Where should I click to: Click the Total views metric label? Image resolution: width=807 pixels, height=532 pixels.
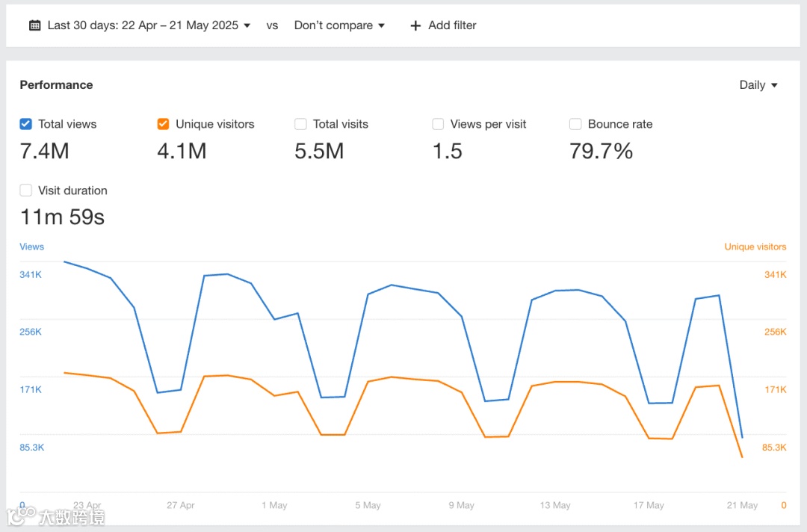pos(67,124)
